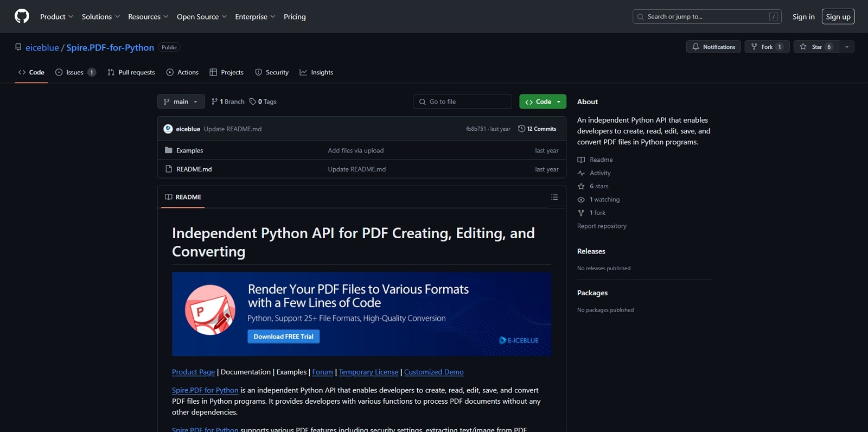The image size is (868, 432).
Task: Open the GitHub homepage logo
Action: (22, 16)
